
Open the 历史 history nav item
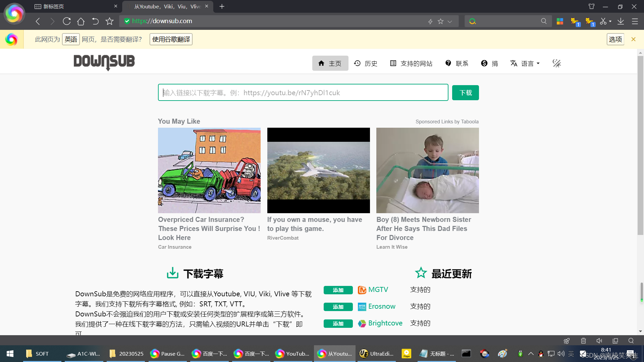click(366, 63)
